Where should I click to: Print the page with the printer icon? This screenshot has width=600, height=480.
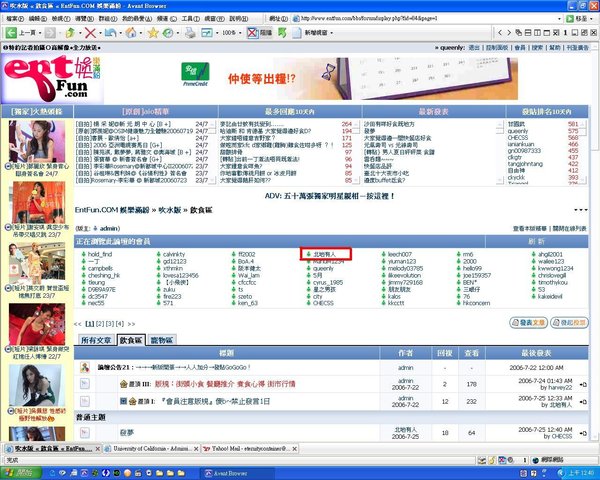190,33
